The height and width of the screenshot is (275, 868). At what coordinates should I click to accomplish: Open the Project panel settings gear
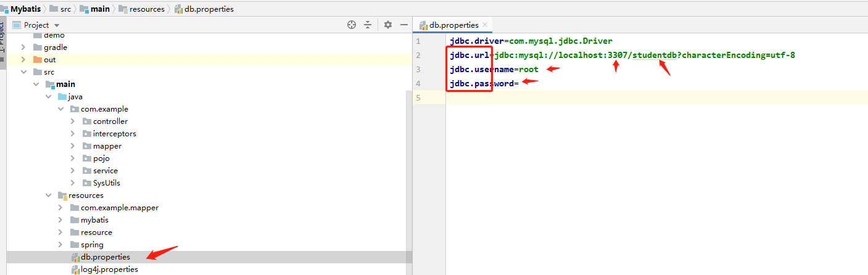(388, 25)
